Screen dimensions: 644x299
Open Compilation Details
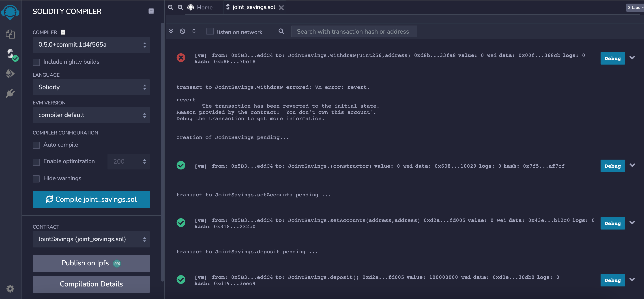coord(91,284)
